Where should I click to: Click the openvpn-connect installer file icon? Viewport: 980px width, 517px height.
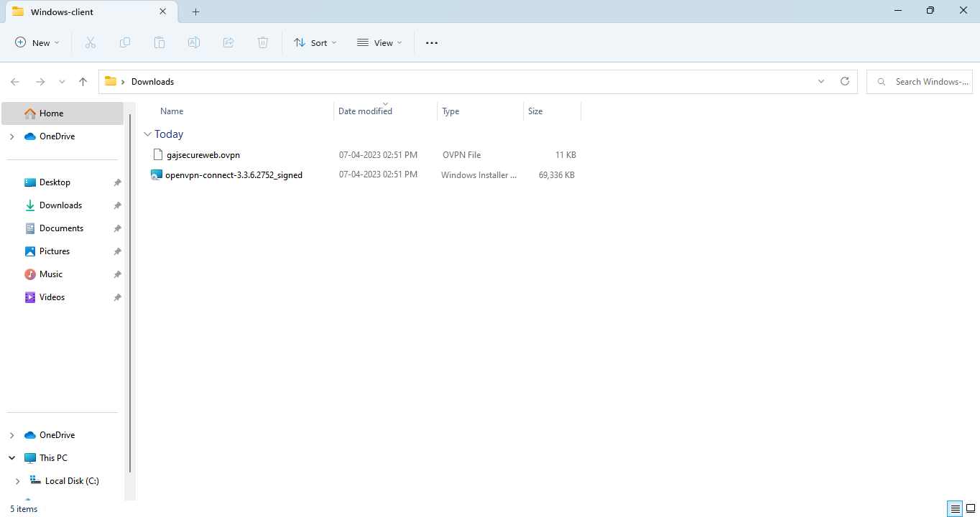point(157,175)
